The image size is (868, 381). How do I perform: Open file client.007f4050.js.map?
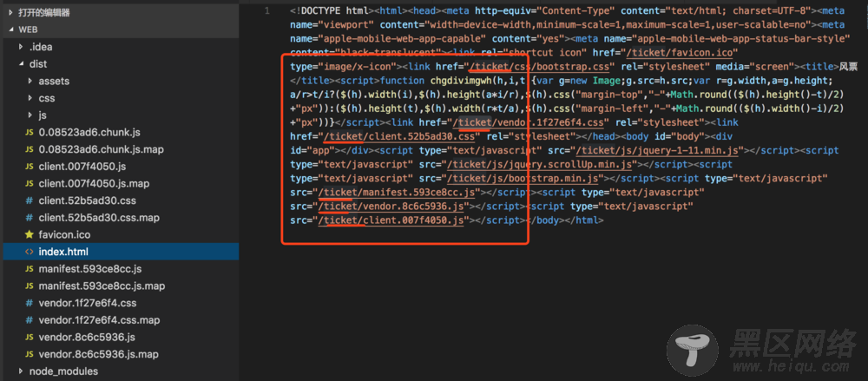94,183
